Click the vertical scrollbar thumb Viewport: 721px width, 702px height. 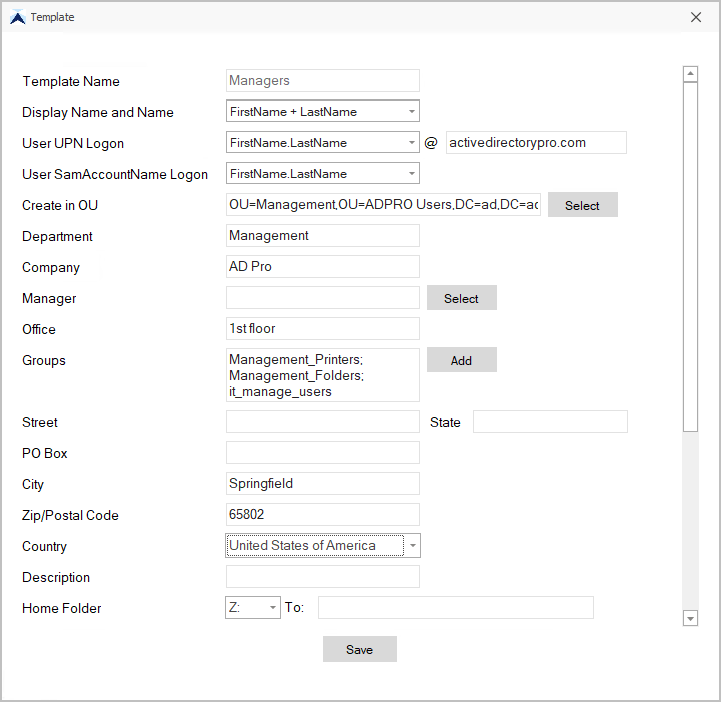tap(690, 257)
